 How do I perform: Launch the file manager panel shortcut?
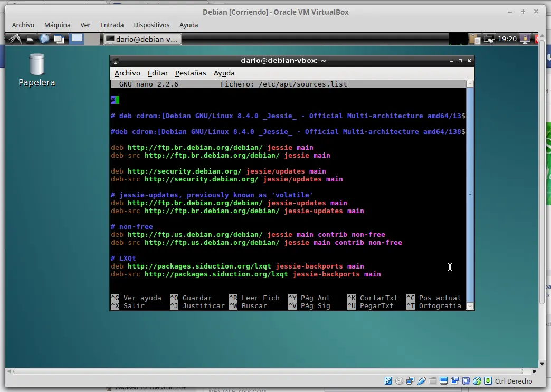(x=30, y=40)
